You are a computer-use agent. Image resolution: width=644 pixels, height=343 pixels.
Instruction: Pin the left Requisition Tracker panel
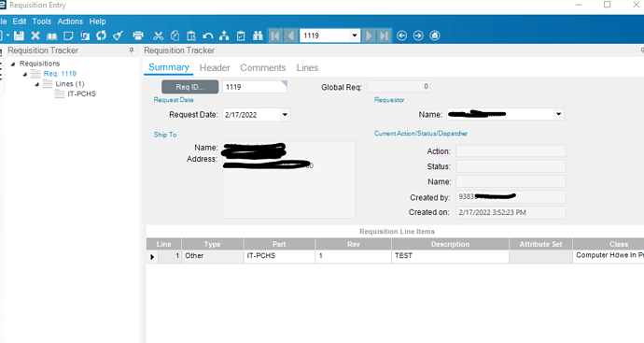[132, 50]
